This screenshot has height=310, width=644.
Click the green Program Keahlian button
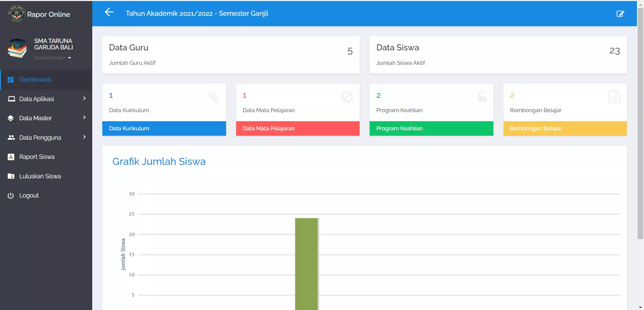click(x=431, y=128)
